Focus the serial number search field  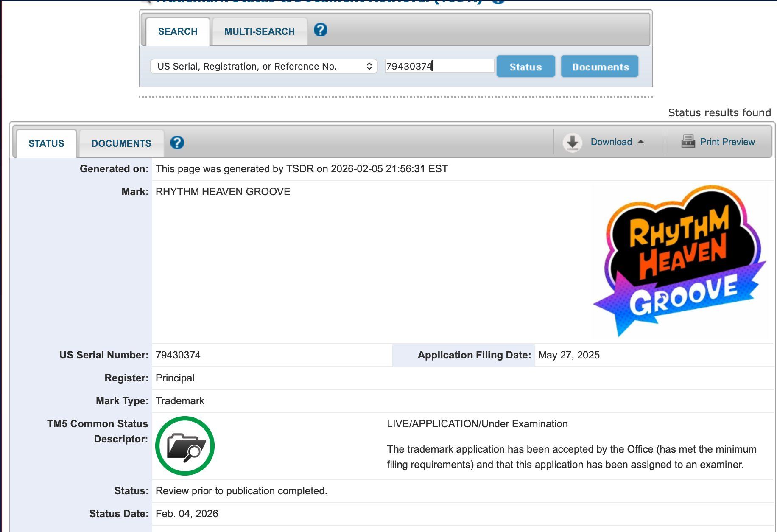point(439,66)
